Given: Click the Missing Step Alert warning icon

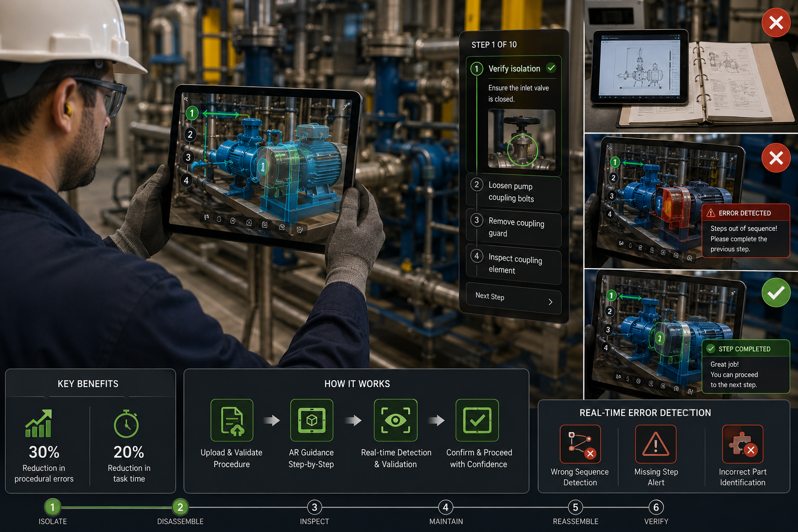Looking at the screenshot, I should pos(656,444).
